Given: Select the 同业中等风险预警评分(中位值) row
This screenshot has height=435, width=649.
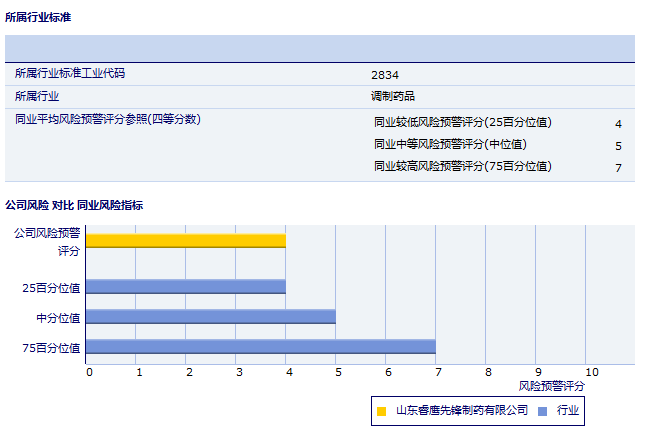Looking at the screenshot, I should click(x=450, y=145).
